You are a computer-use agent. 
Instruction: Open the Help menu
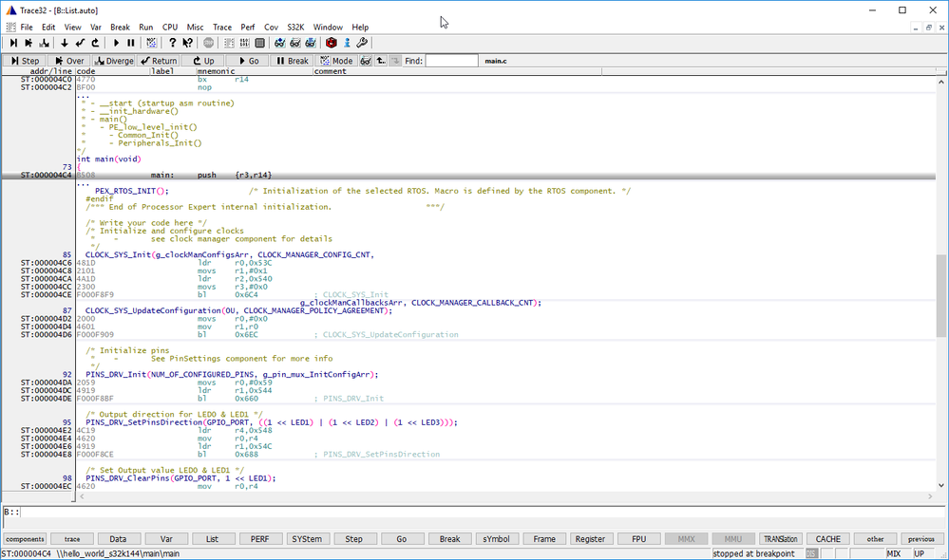click(360, 28)
